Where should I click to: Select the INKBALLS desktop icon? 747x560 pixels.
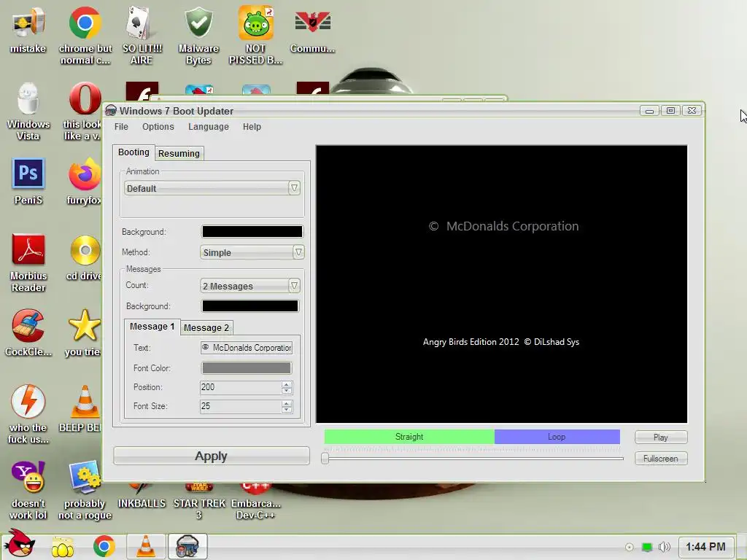pos(142,496)
